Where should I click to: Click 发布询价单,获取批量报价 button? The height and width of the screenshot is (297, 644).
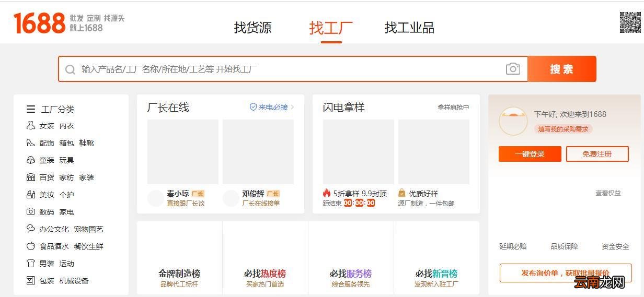[566, 273]
